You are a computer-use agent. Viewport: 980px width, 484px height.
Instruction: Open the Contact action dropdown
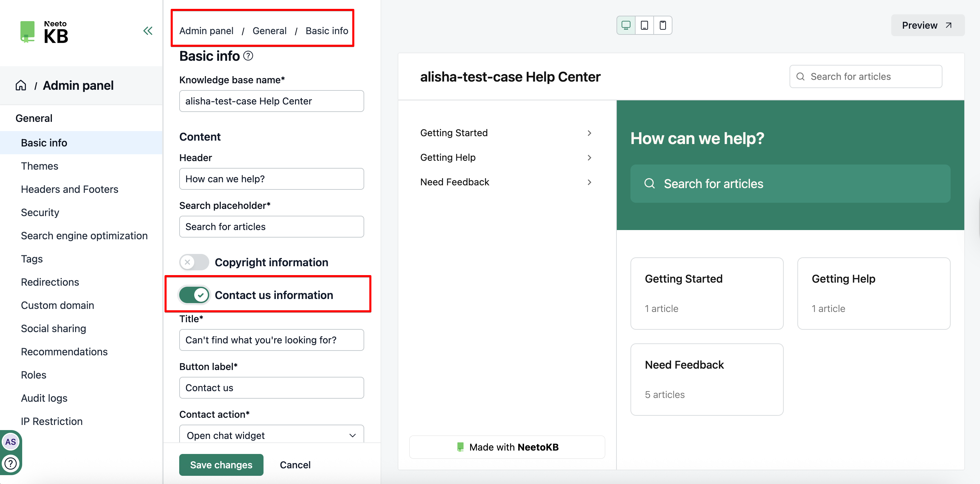(272, 435)
